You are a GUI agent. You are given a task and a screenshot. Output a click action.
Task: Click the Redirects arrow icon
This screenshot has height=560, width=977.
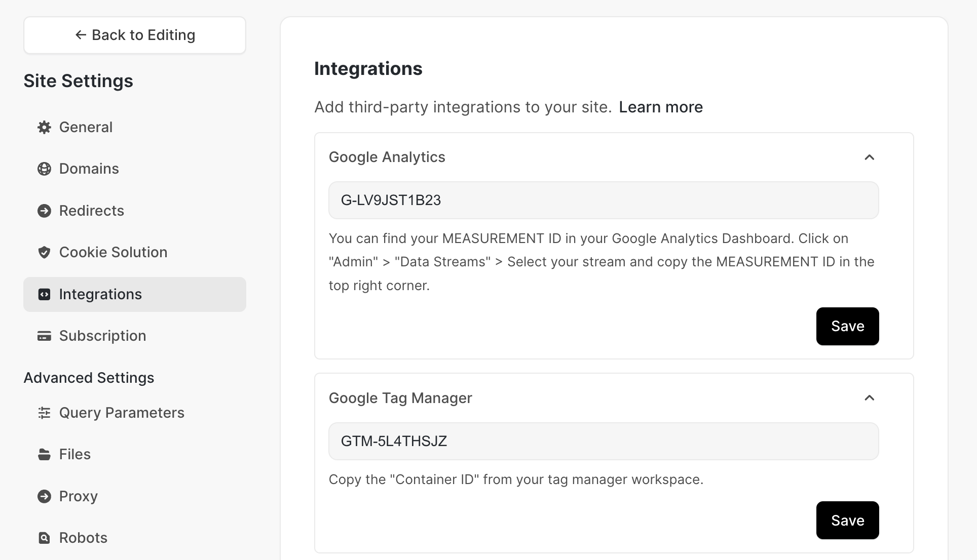(x=44, y=211)
